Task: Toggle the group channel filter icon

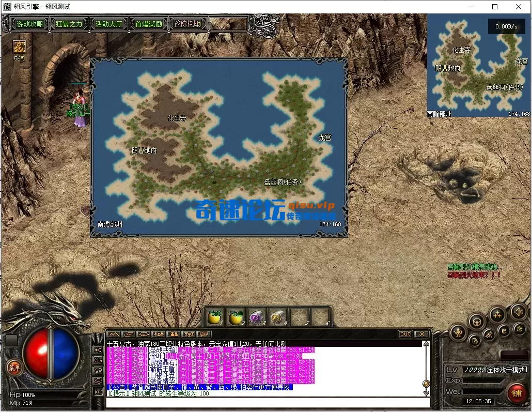Action: pos(98,381)
